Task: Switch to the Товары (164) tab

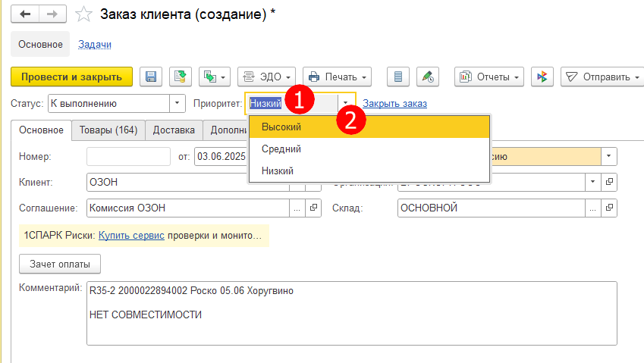Action: point(108,130)
